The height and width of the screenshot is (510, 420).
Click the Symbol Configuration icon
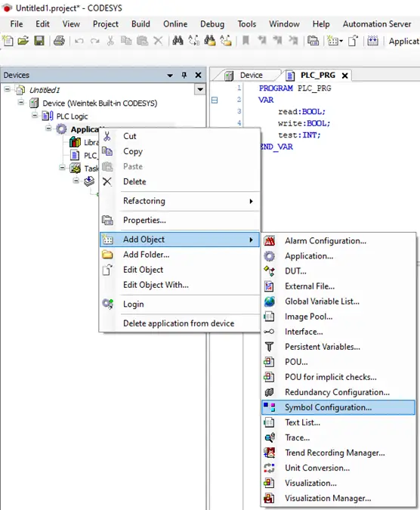[269, 407]
